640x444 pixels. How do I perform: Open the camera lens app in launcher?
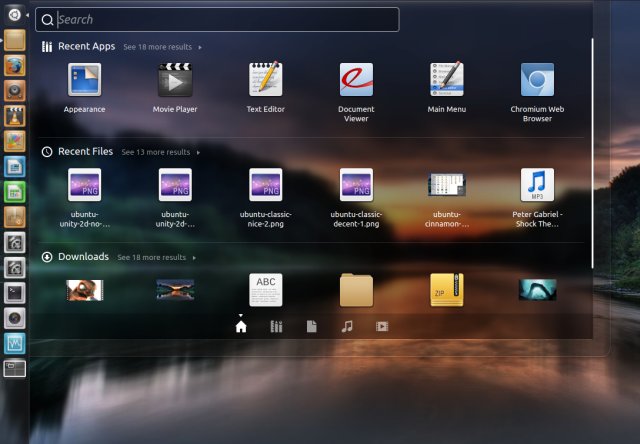coord(15,319)
